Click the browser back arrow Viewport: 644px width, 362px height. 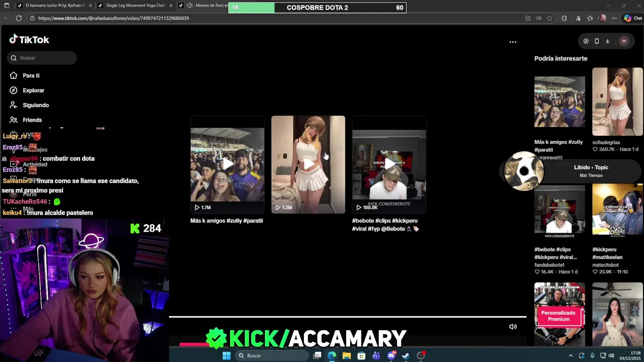7,18
